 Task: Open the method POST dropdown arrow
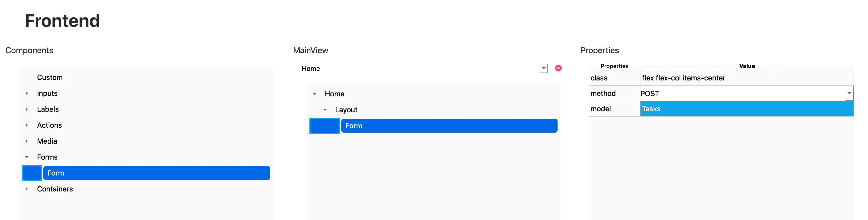pyautogui.click(x=849, y=93)
